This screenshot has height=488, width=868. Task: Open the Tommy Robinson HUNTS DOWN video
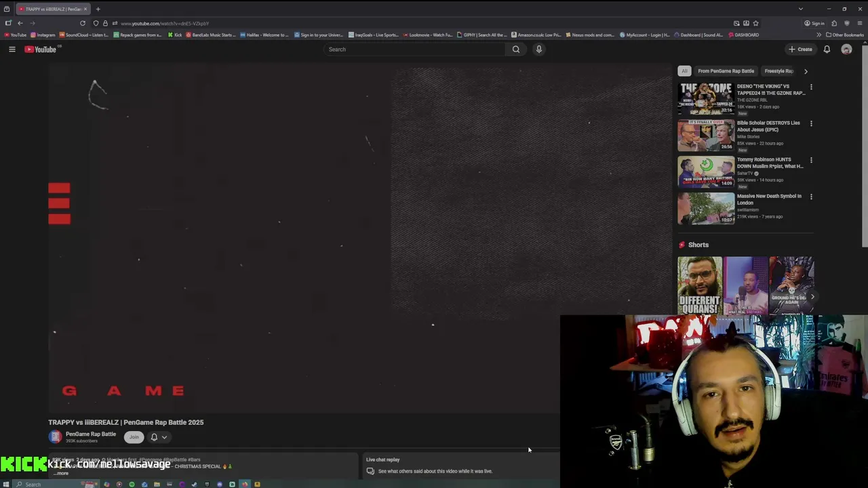click(x=706, y=172)
